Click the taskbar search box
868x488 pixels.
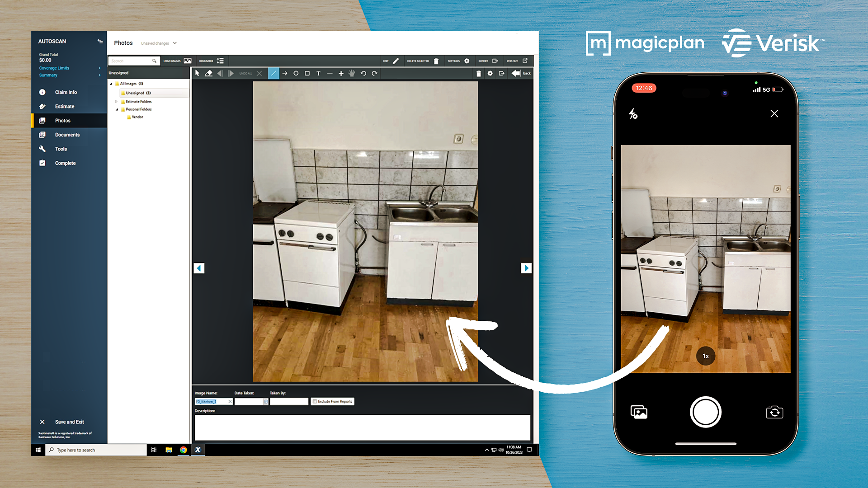tap(96, 450)
